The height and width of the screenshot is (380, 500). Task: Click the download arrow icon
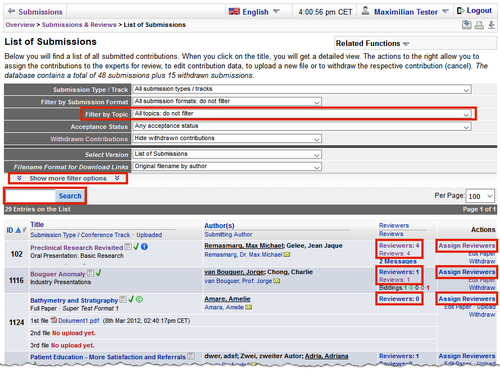pyautogui.click(x=491, y=25)
